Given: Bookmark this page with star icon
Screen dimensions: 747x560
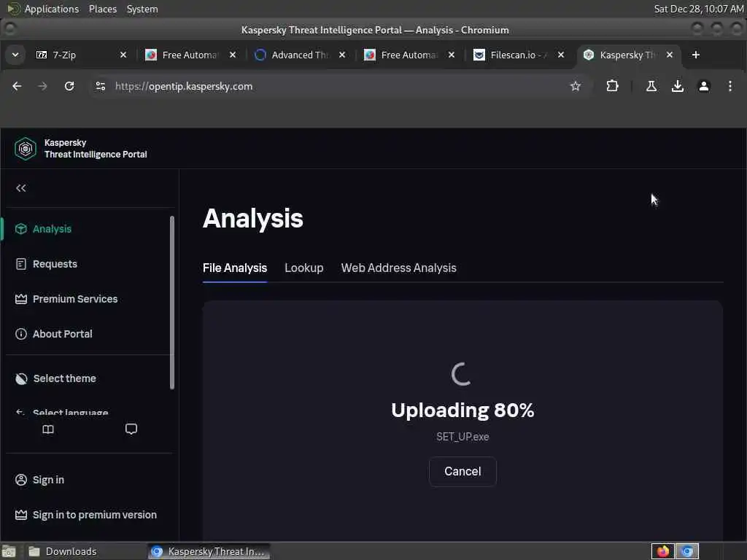Looking at the screenshot, I should pos(576,86).
